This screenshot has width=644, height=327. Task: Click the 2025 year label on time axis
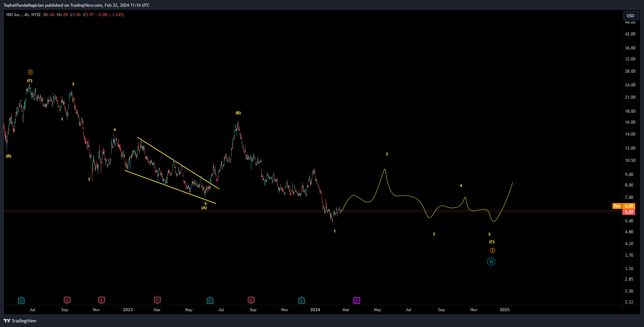(x=505, y=309)
